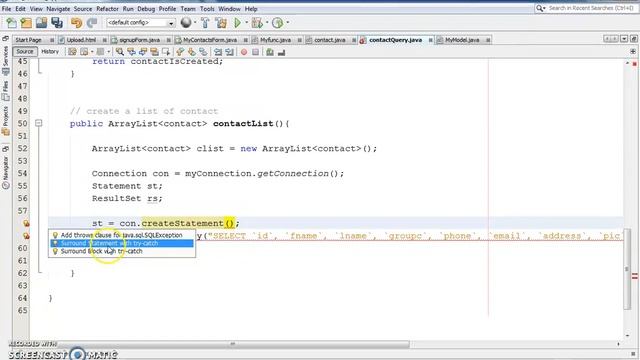
Task: Toggle the Source view button
Action: coord(24,51)
